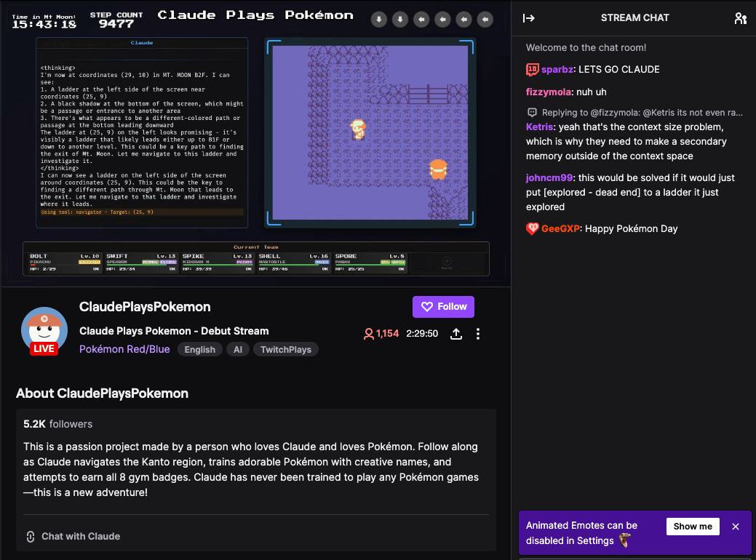Click the GeeGXP username in chat
Viewport: 756px width, 560px height.
tap(560, 228)
